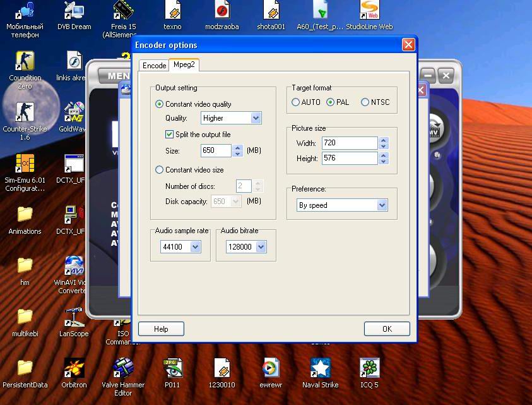The width and height of the screenshot is (532, 405).
Task: Select Constant video size option
Action: pos(160,170)
